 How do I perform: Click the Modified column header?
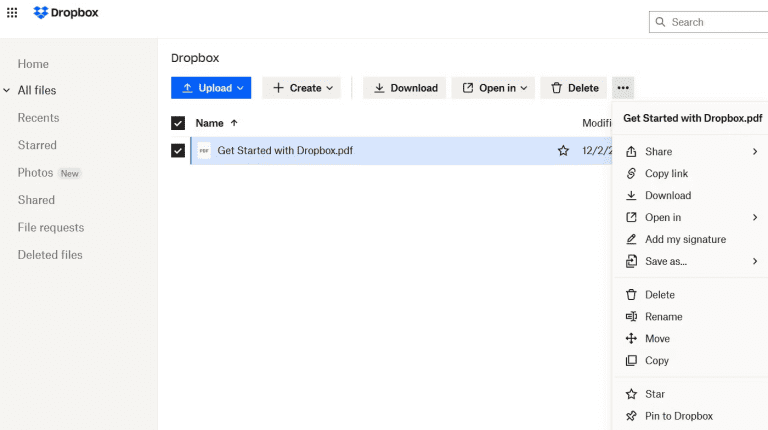[x=597, y=123]
